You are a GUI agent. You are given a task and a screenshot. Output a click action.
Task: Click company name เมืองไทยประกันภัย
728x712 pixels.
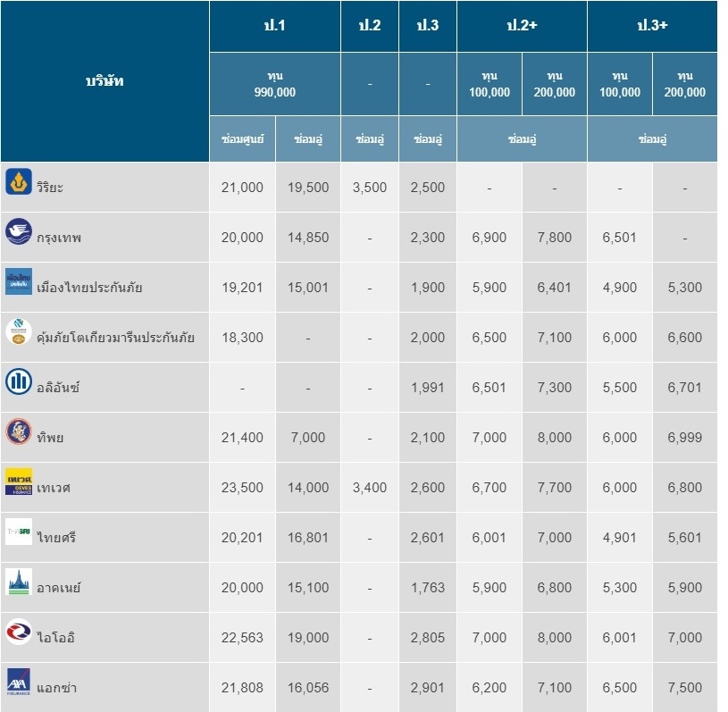tap(89, 288)
